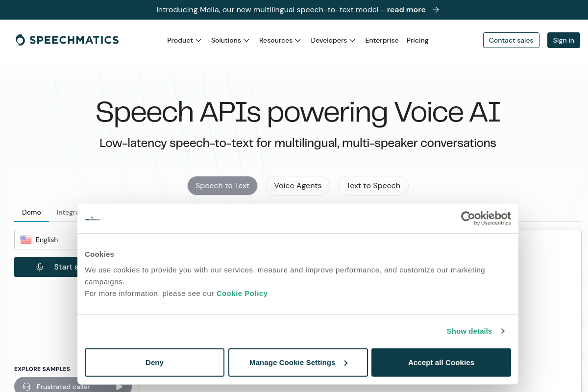
Task: Click the headset icon on Frustrated caller
Action: [x=27, y=387]
